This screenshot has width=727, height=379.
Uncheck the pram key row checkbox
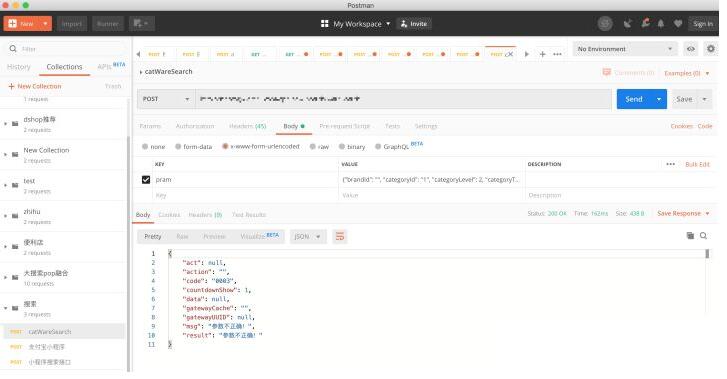(146, 180)
